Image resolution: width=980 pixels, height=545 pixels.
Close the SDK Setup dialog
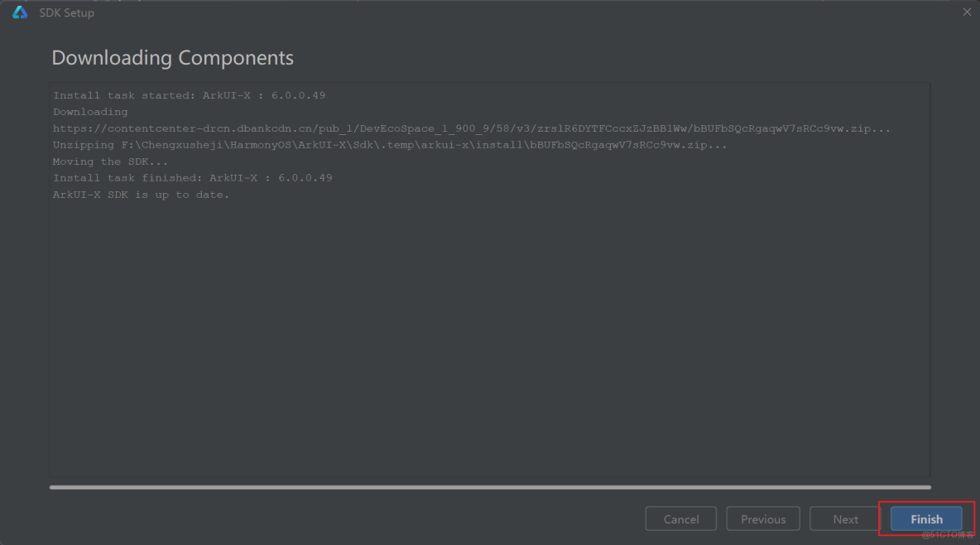pyautogui.click(x=967, y=12)
